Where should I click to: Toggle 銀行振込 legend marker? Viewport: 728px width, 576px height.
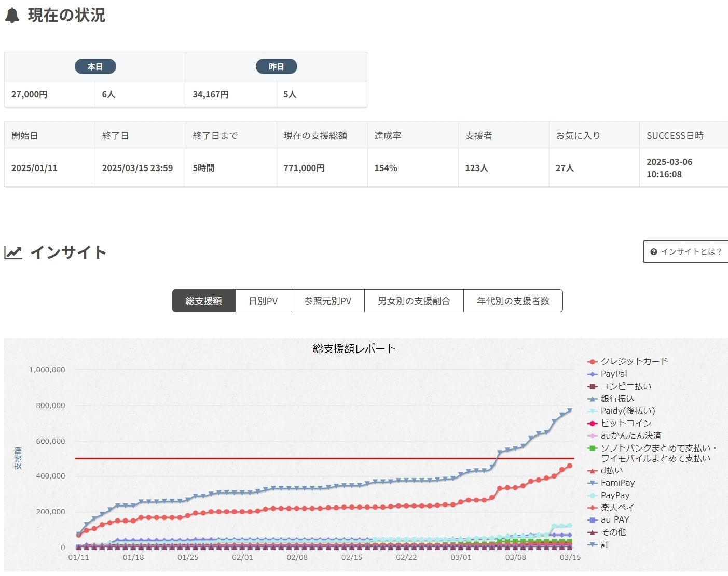point(593,399)
